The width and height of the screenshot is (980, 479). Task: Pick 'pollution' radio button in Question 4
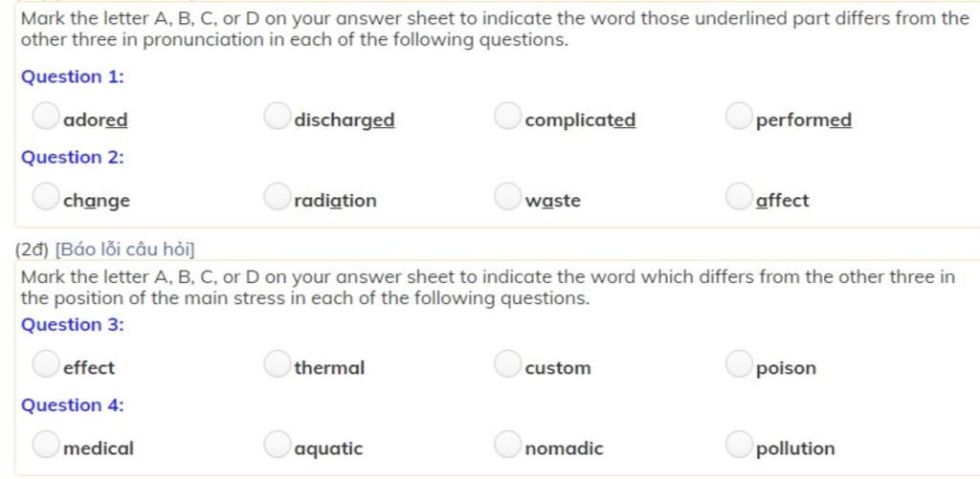pos(739,445)
